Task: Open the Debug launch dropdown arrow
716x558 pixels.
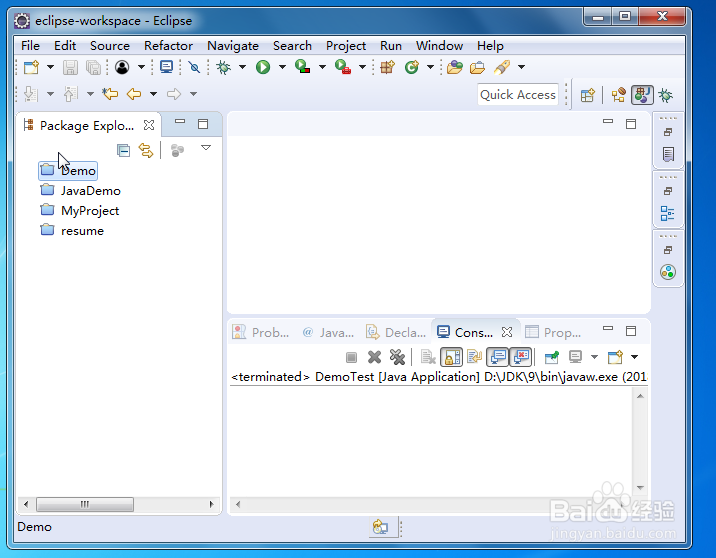Action: coord(242,68)
